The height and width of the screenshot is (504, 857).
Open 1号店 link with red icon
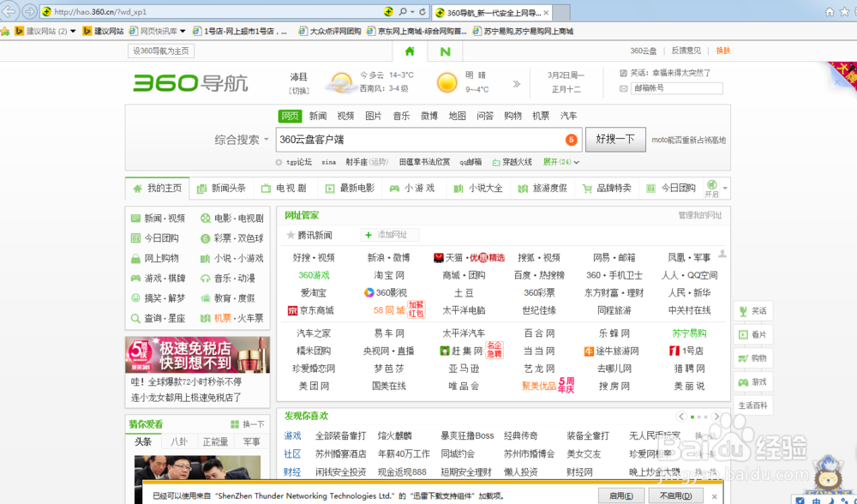[686, 351]
